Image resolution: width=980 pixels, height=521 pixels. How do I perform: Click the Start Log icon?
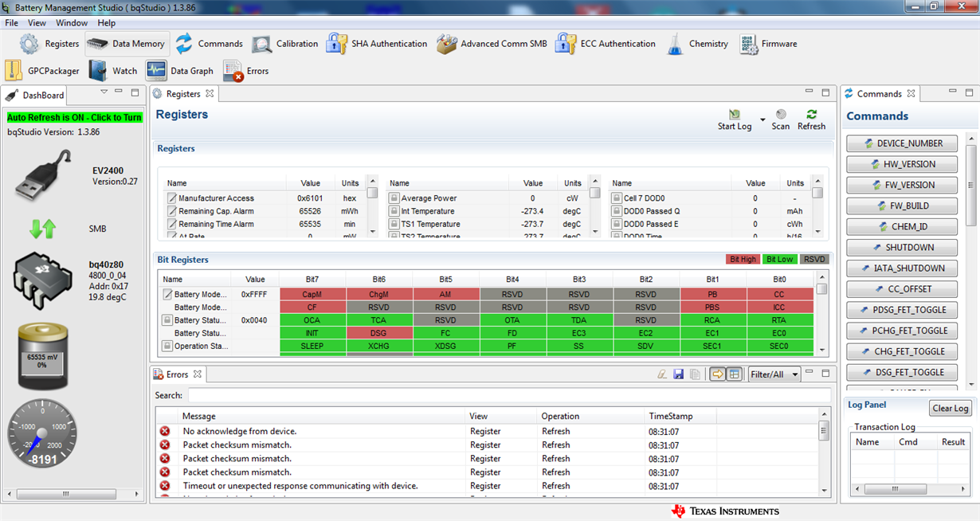[734, 115]
